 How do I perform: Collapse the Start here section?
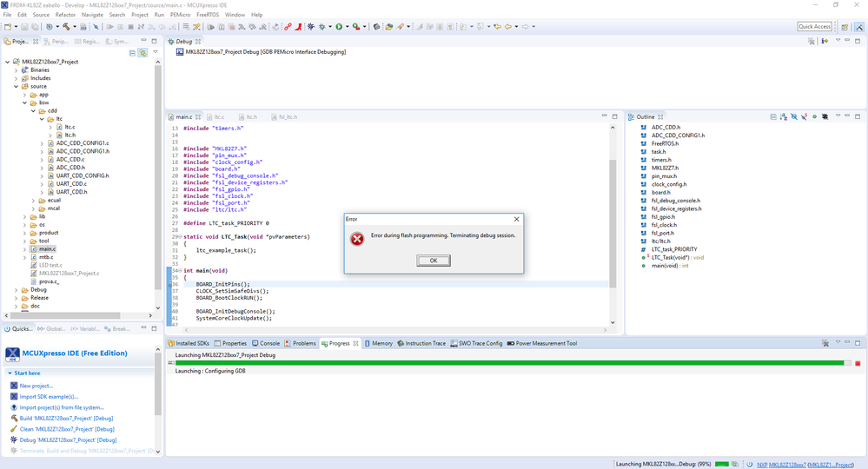10,373
